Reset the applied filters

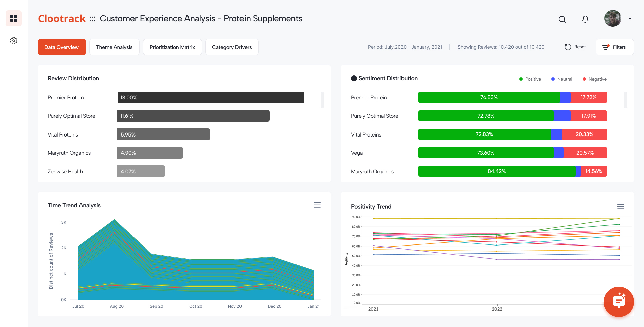click(575, 47)
